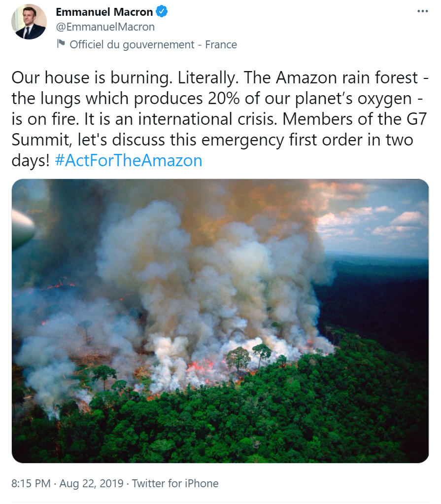Click the 8:15 PM timestamp
Viewport: 441px width, 504px height.
click(x=31, y=483)
